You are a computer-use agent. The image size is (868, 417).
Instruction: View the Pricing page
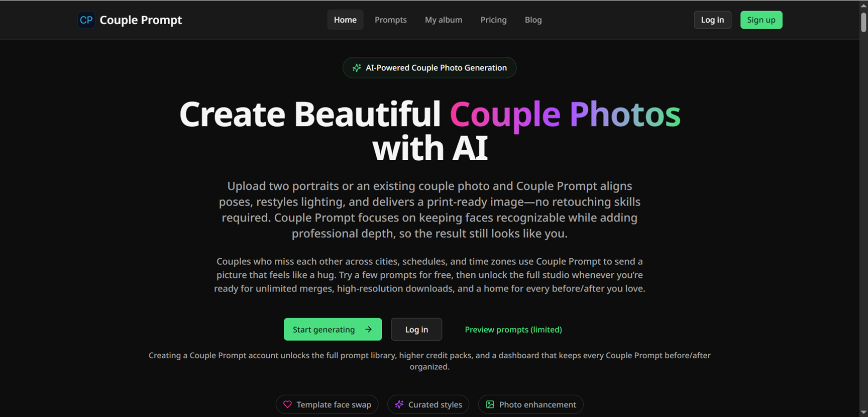pos(493,20)
